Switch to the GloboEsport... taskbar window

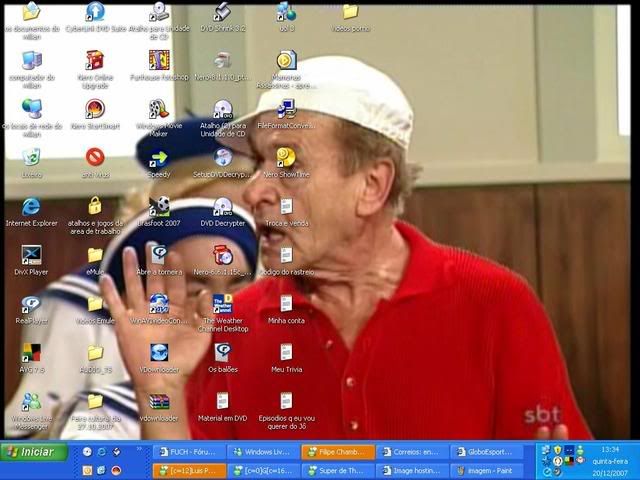pyautogui.click(x=487, y=452)
